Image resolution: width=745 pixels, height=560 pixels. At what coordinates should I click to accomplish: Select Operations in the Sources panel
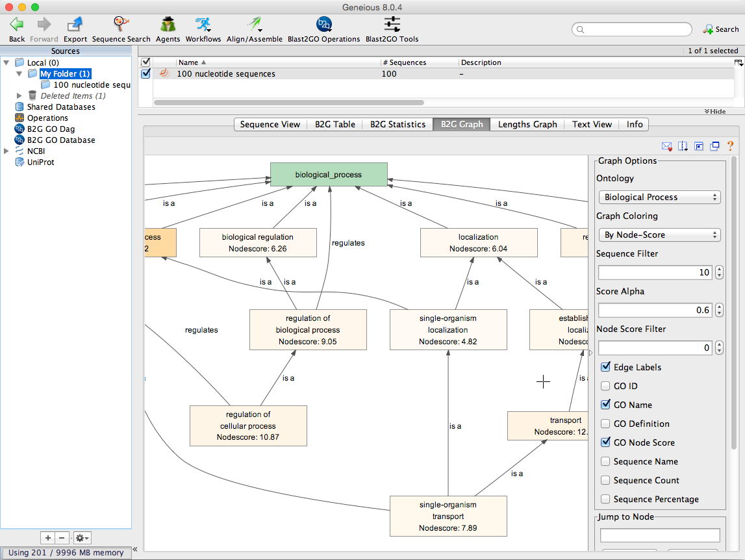point(47,118)
